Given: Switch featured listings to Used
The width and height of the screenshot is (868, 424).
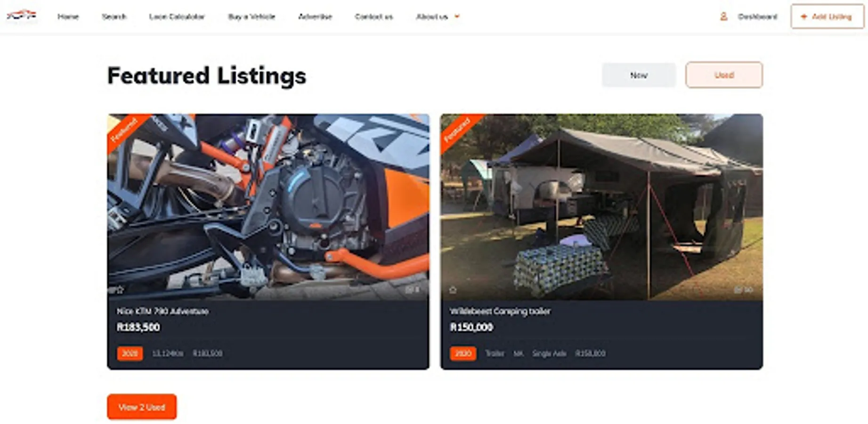Looking at the screenshot, I should pos(724,75).
